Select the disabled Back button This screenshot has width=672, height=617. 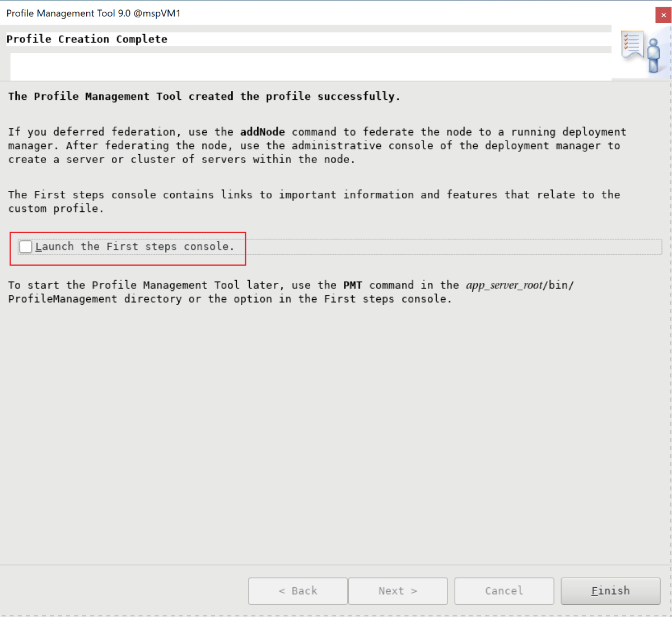[x=297, y=591]
